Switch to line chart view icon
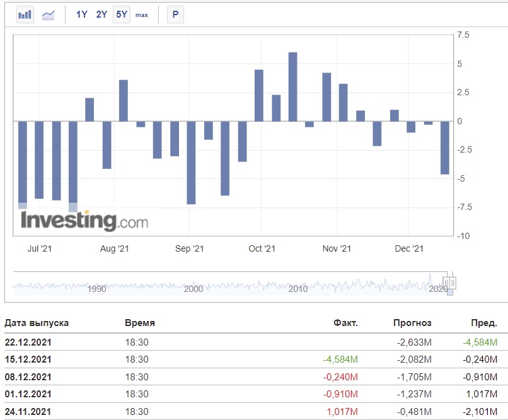Image resolution: width=508 pixels, height=420 pixels. click(x=49, y=15)
